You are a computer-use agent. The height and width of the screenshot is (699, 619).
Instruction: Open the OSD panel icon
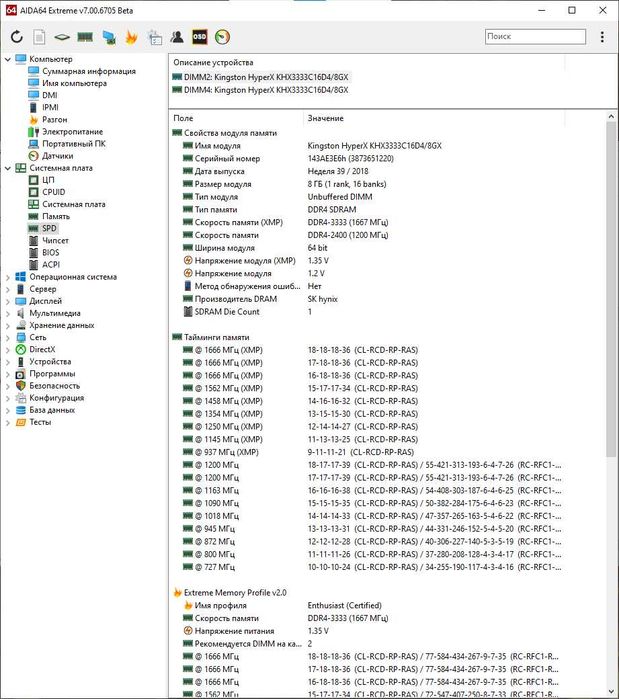[200, 37]
